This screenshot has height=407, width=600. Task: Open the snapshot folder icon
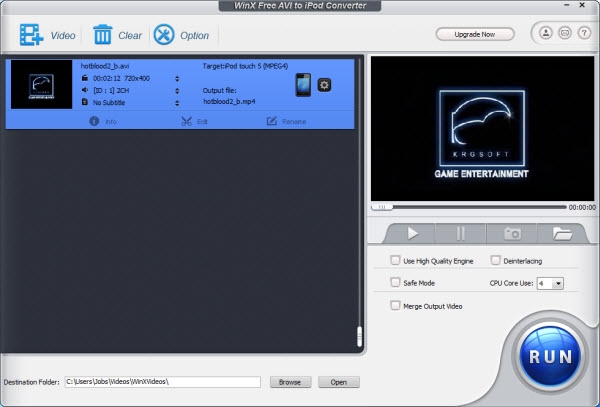point(563,233)
